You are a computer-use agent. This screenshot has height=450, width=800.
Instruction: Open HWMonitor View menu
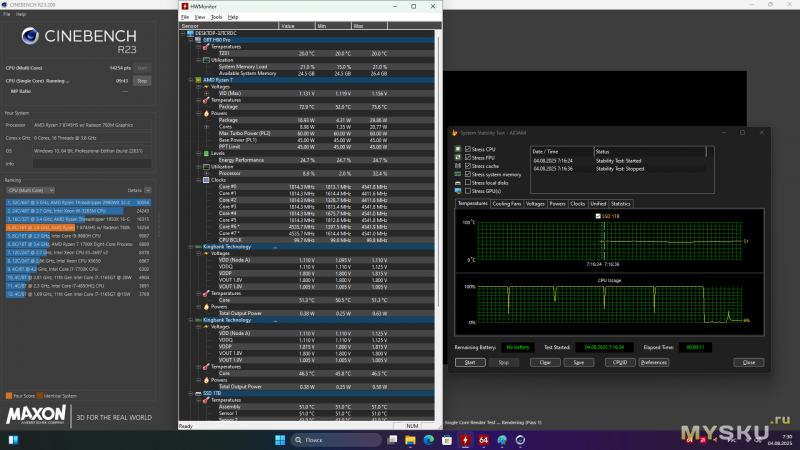pyautogui.click(x=199, y=17)
